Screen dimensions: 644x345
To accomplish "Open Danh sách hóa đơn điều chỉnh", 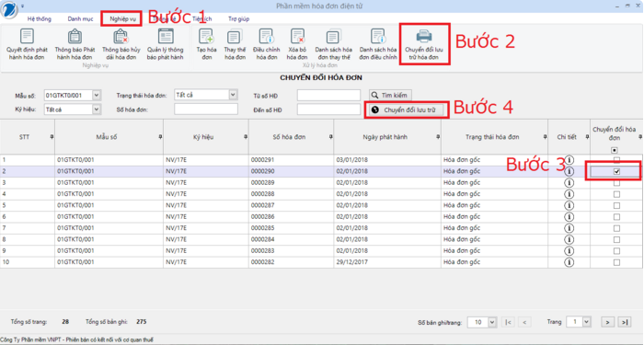I will pos(378,44).
